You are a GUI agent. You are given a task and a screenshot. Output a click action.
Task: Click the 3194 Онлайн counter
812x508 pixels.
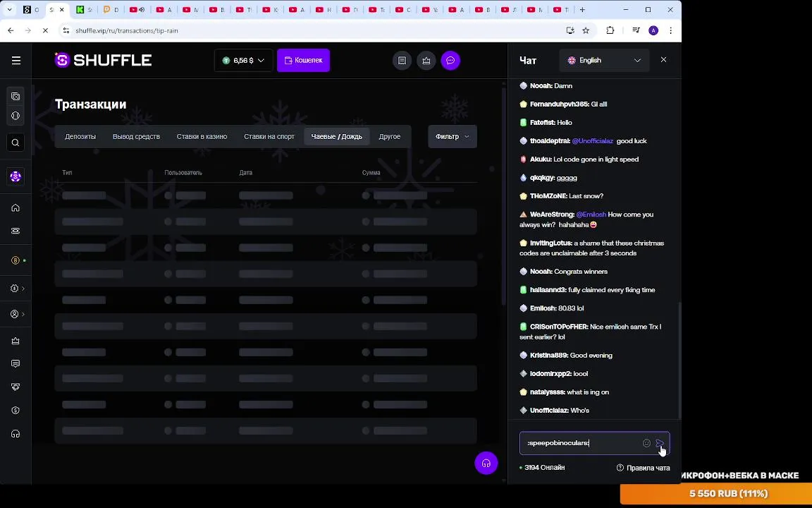tap(542, 468)
